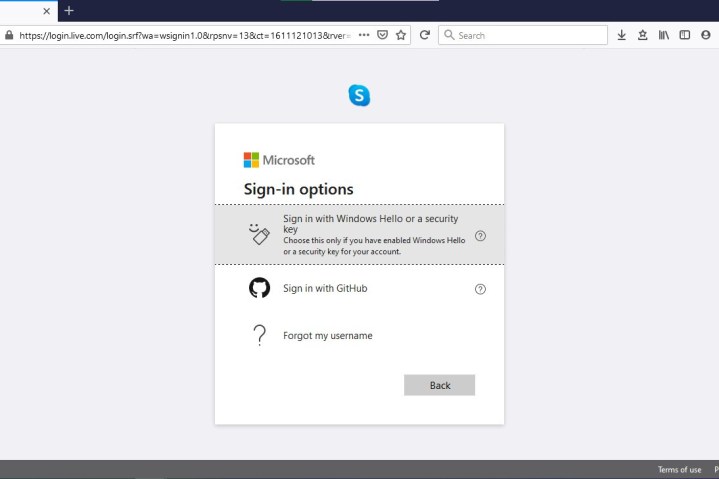
Task: Bookmark this page with star icon
Action: point(401,35)
